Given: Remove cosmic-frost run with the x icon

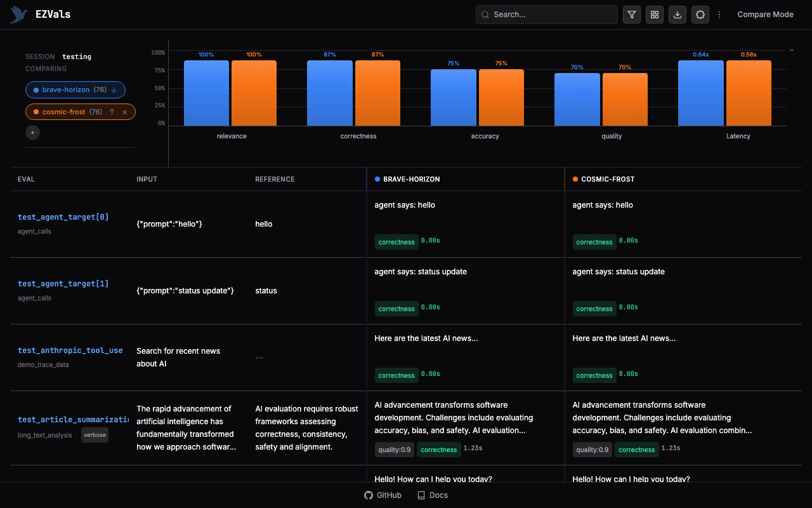Looking at the screenshot, I should click(125, 112).
